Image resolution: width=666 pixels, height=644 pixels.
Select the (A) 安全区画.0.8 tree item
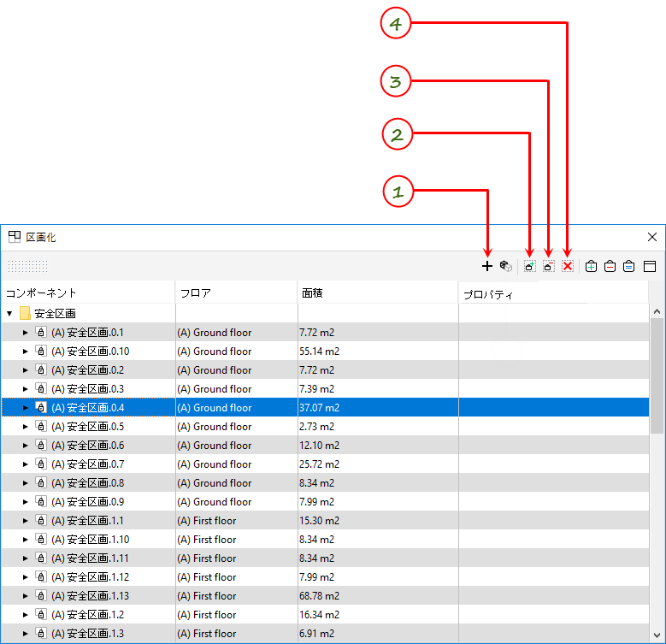87,483
